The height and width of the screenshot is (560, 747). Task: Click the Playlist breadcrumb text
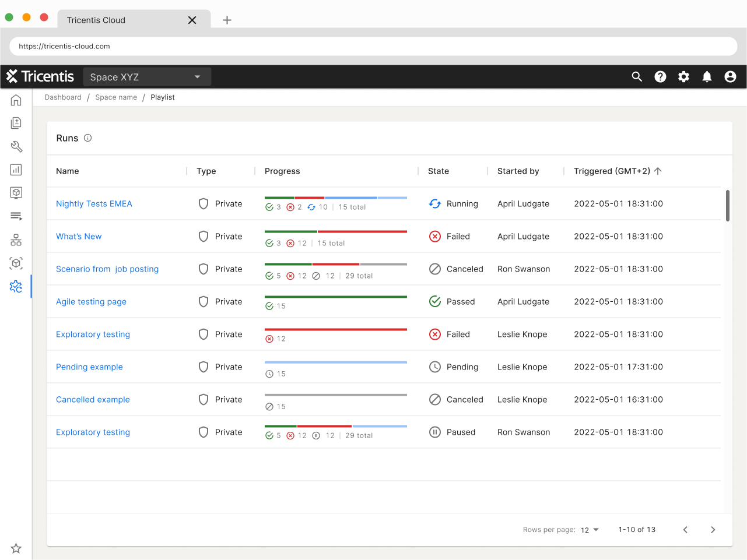tap(163, 97)
